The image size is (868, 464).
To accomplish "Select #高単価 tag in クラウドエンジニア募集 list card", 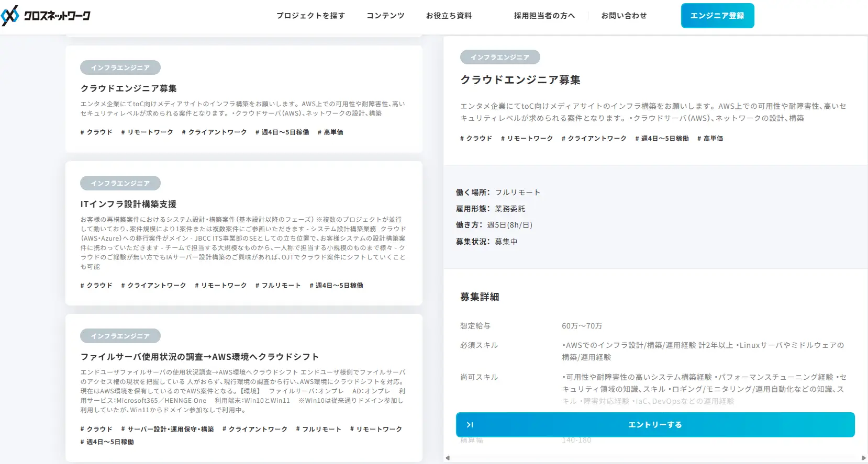I will tap(330, 132).
